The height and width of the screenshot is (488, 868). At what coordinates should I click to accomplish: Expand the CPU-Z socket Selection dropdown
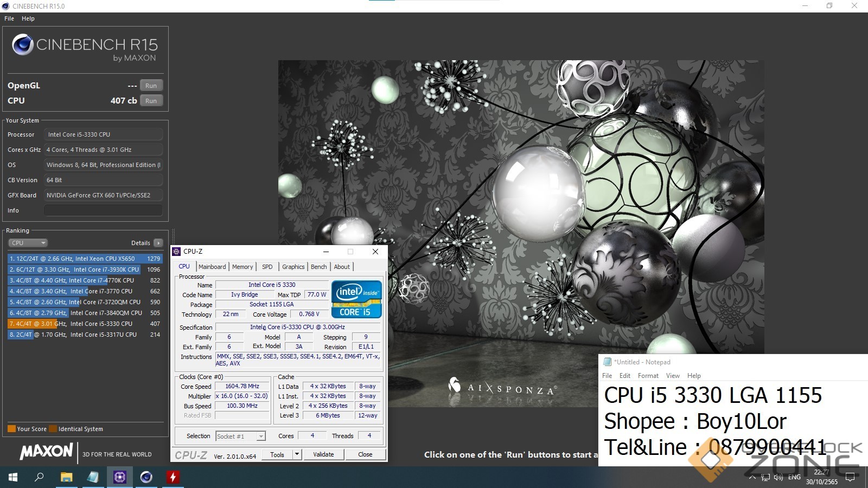tap(261, 436)
